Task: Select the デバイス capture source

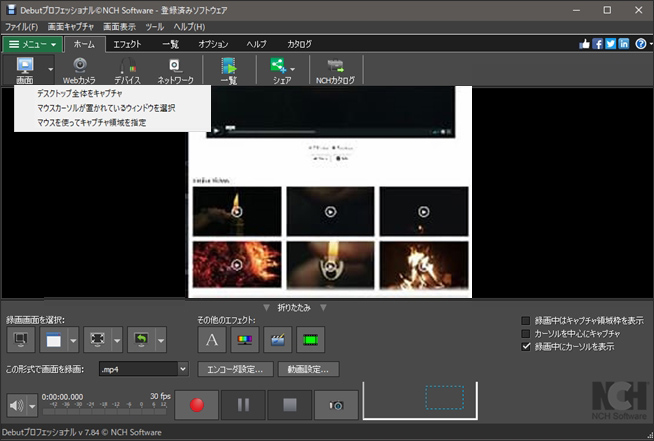Action: [x=128, y=71]
